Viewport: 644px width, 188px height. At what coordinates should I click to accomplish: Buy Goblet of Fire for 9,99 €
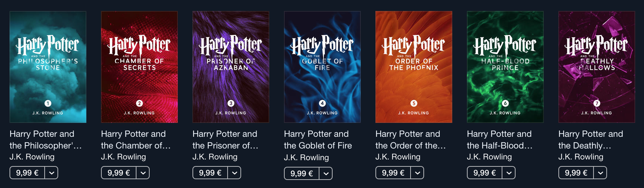pos(302,173)
